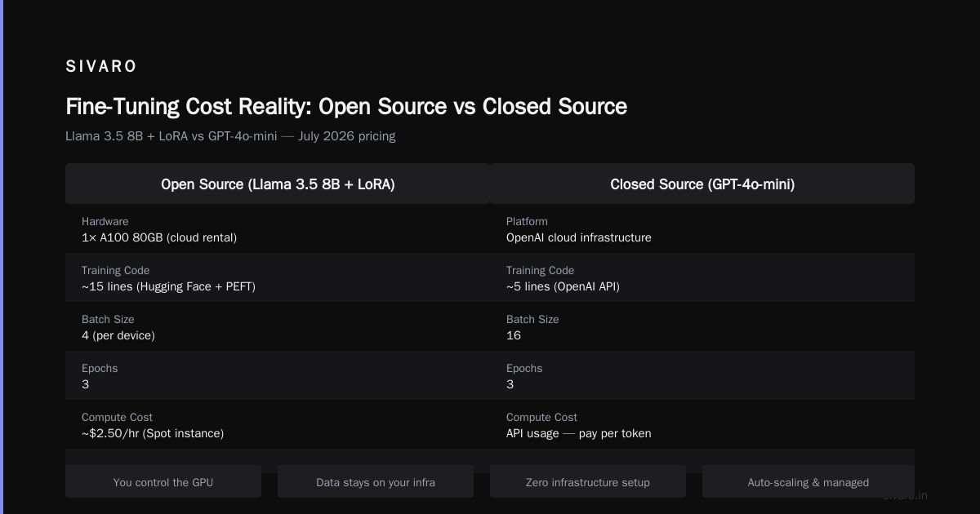Click API usage — pay per token value
Image resolution: width=980 pixels, height=514 pixels.
(579, 434)
